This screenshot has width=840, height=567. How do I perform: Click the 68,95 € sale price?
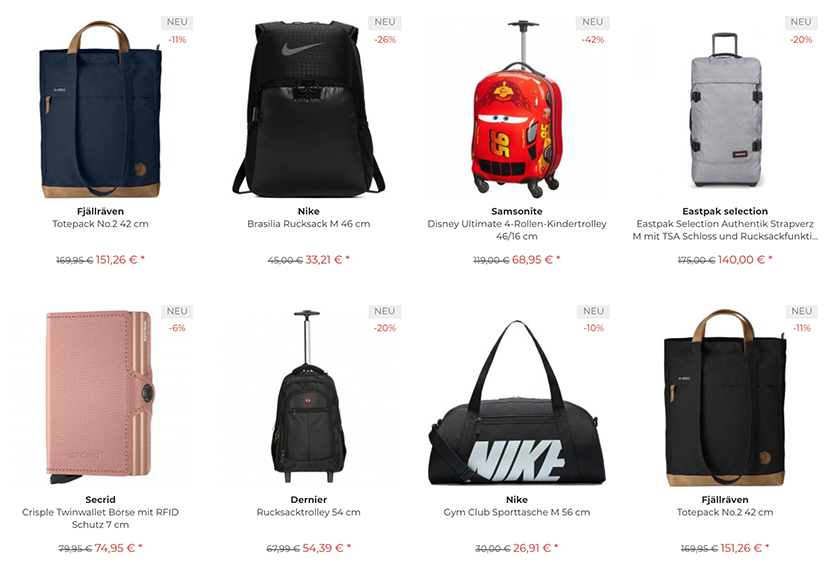[532, 260]
